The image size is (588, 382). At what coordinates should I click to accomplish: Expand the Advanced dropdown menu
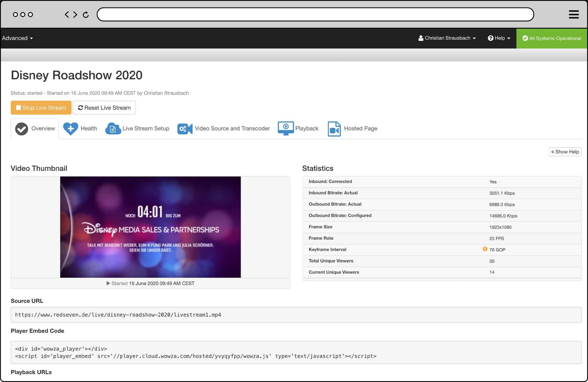coord(17,38)
